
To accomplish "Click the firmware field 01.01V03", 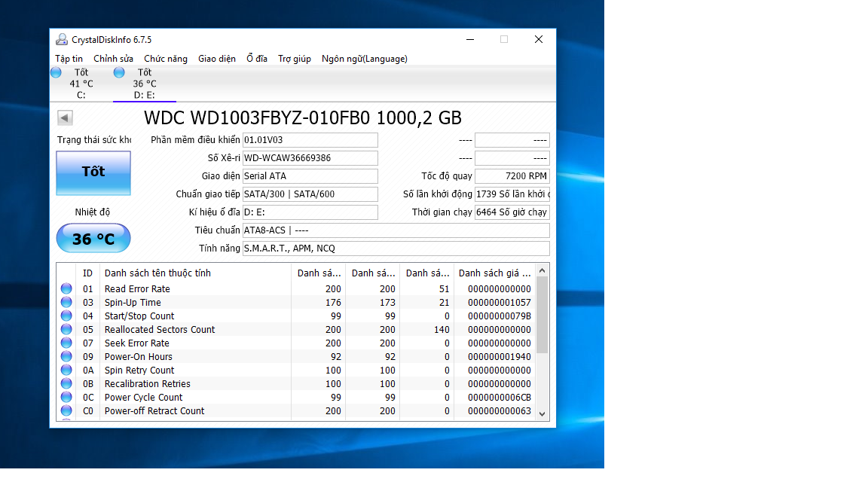I will pos(310,140).
